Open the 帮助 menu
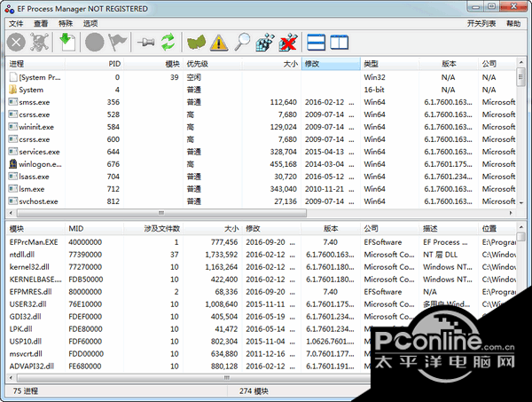The width and height of the screenshot is (532, 402). click(x=513, y=23)
